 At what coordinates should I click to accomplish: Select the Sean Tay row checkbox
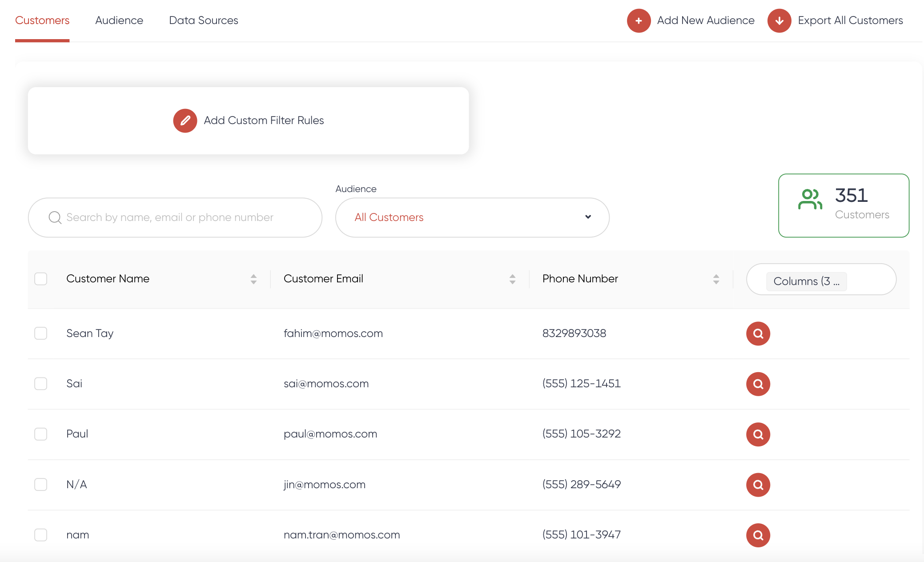tap(41, 333)
